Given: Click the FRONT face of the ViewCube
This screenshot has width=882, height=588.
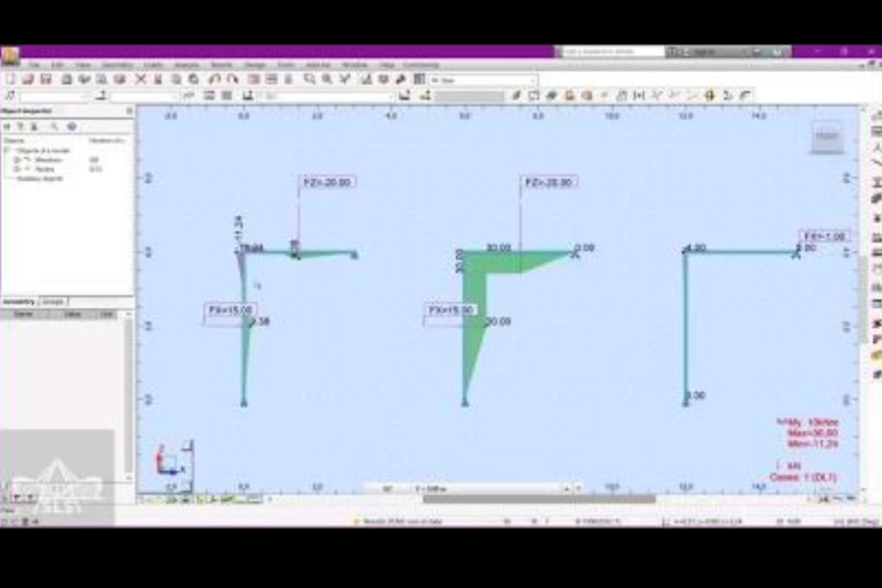Looking at the screenshot, I should point(827,136).
